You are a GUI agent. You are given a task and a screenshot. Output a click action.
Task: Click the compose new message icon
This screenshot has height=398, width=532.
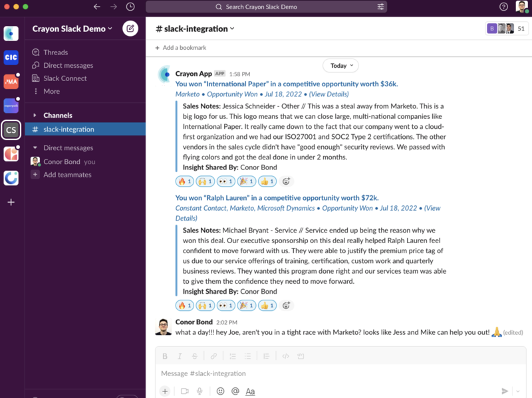tap(130, 29)
